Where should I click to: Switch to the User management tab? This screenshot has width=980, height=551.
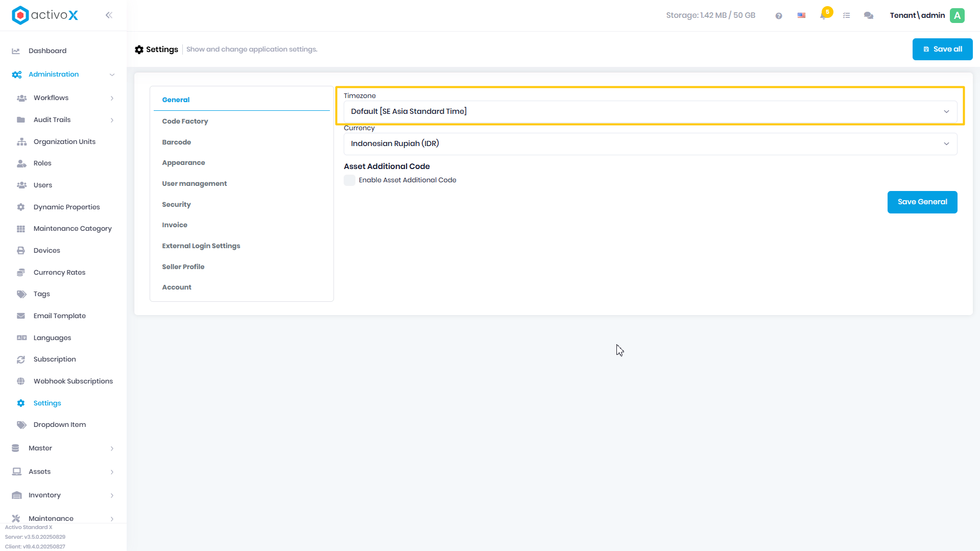click(195, 184)
